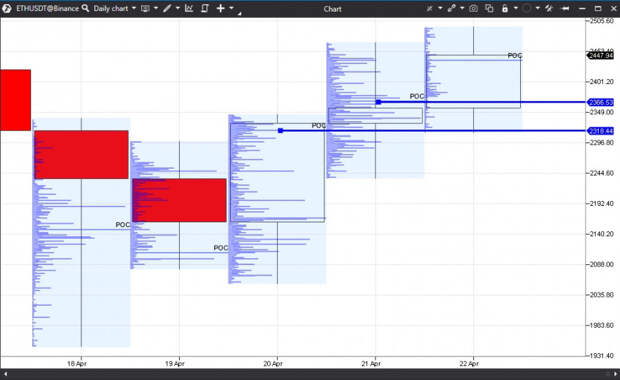Screen dimensions: 620x380
Task: Toggle the chart lock padlock
Action: click(505, 8)
